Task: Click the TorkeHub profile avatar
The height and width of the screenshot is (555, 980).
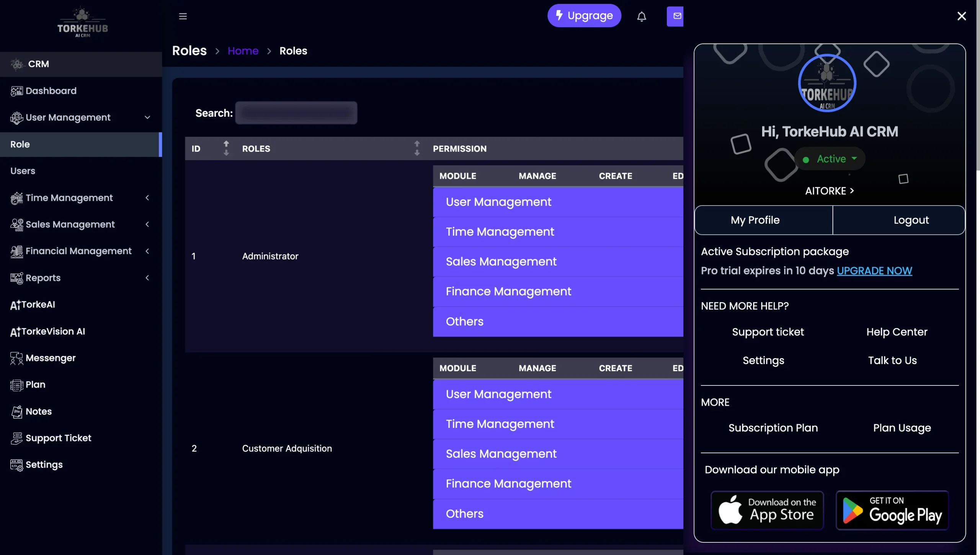Action: [827, 83]
